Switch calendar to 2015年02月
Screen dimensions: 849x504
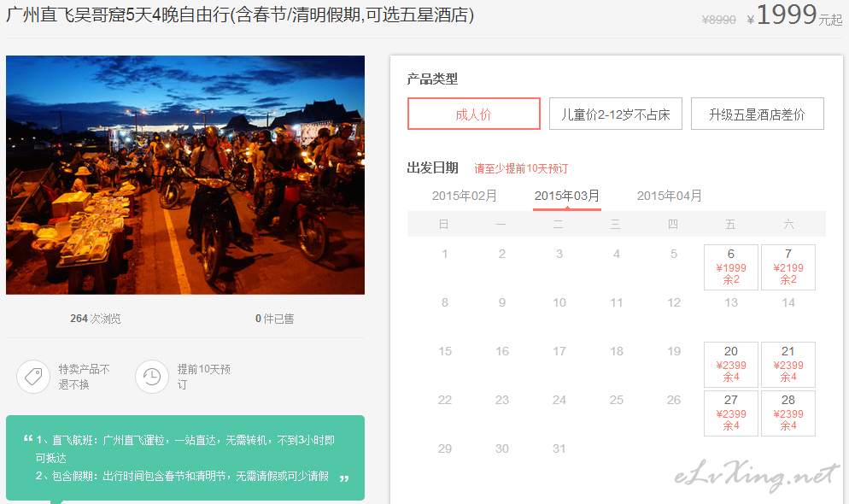(x=465, y=196)
